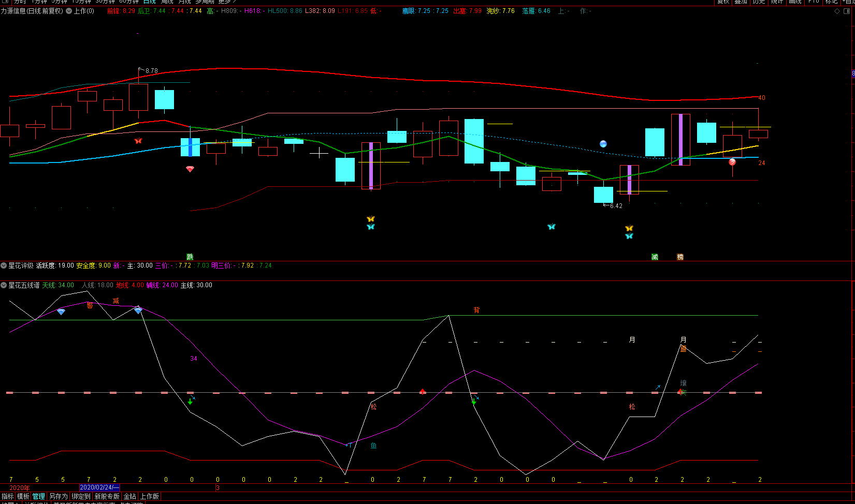Click the red sphere marker near value 24
The width and height of the screenshot is (855, 504).
[732, 162]
